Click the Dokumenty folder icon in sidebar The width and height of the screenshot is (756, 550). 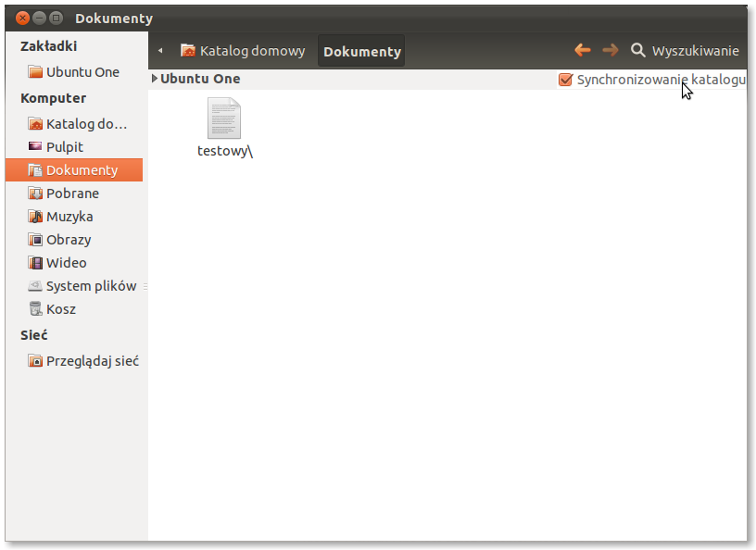[35, 170]
